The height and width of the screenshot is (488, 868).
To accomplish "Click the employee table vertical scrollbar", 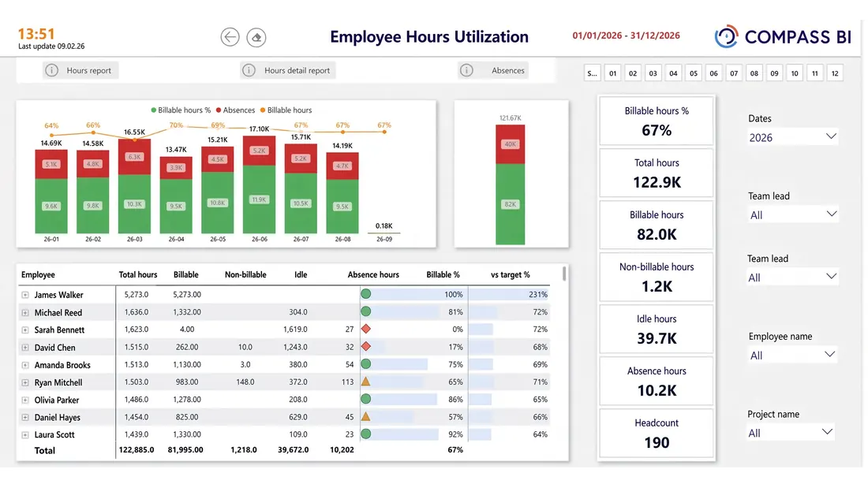I will click(564, 274).
